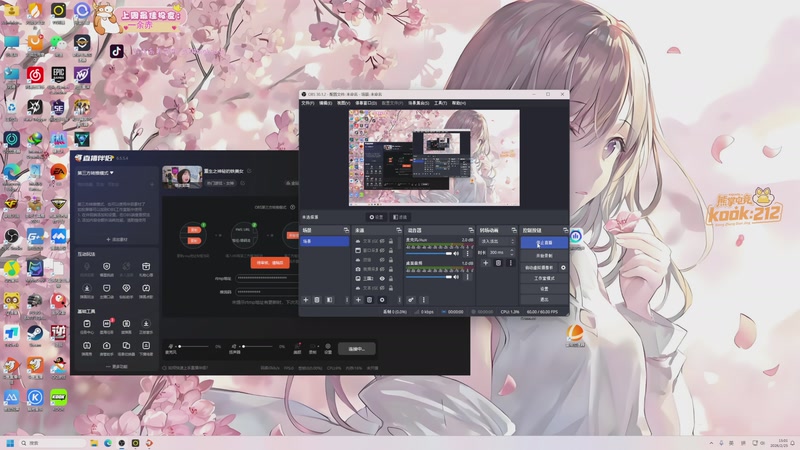Viewport: 800px width, 450px height.
Task: Add a new source in OBS Sources panel
Action: pyautogui.click(x=358, y=300)
